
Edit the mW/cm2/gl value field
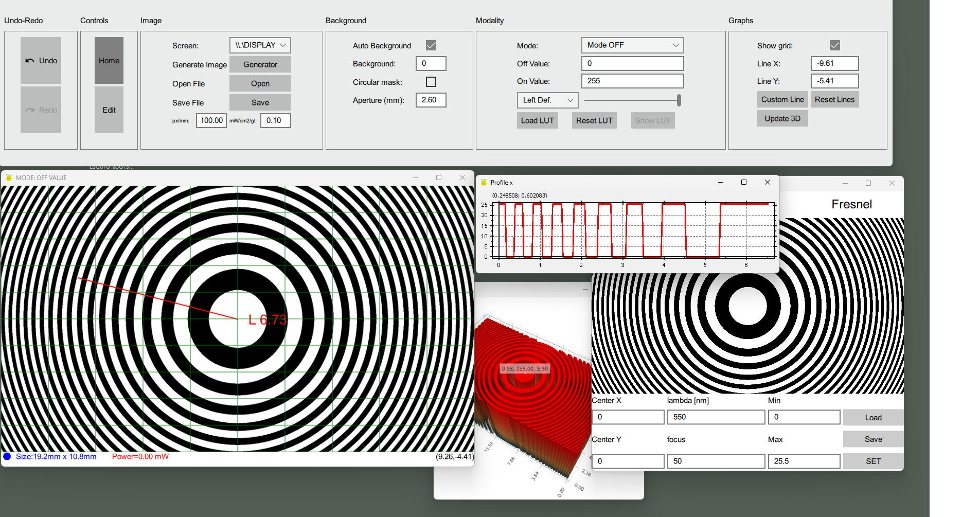coord(276,120)
